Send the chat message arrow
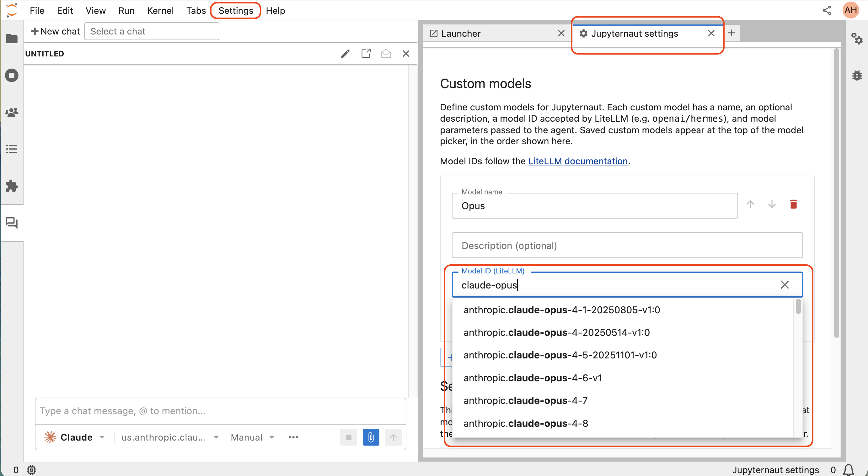 click(393, 437)
